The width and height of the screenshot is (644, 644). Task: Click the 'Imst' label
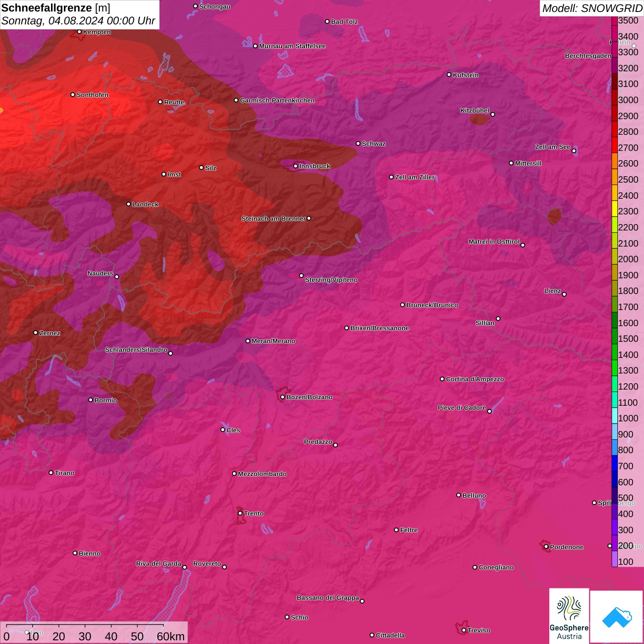174,174
